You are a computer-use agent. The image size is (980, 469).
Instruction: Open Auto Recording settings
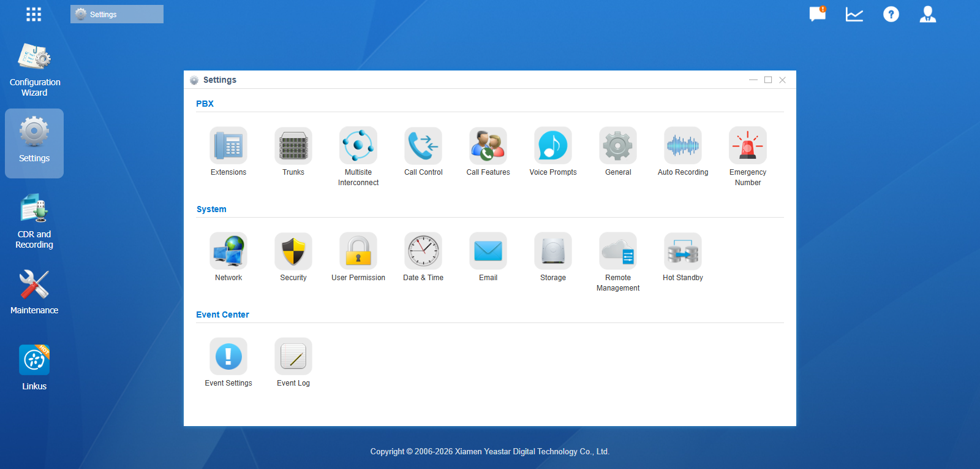pos(683,146)
